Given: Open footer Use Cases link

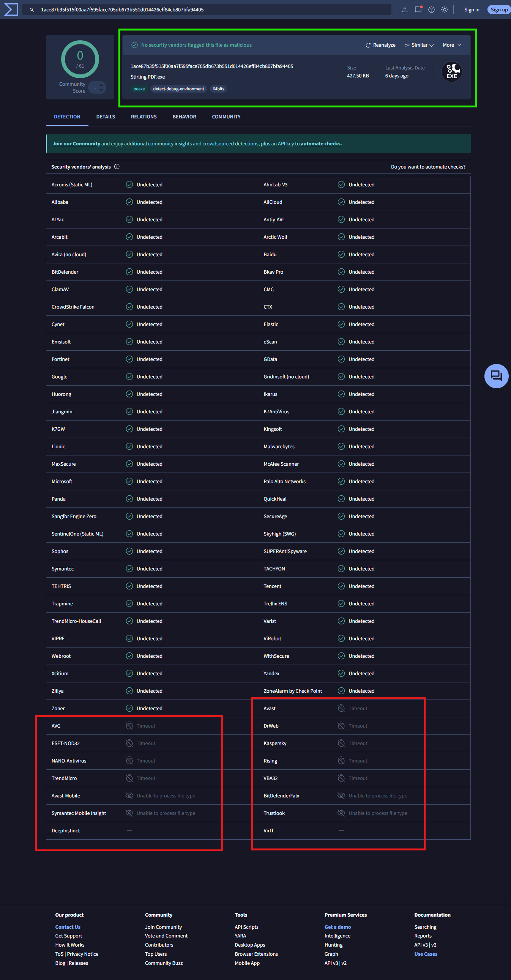Looking at the screenshot, I should [x=426, y=954].
